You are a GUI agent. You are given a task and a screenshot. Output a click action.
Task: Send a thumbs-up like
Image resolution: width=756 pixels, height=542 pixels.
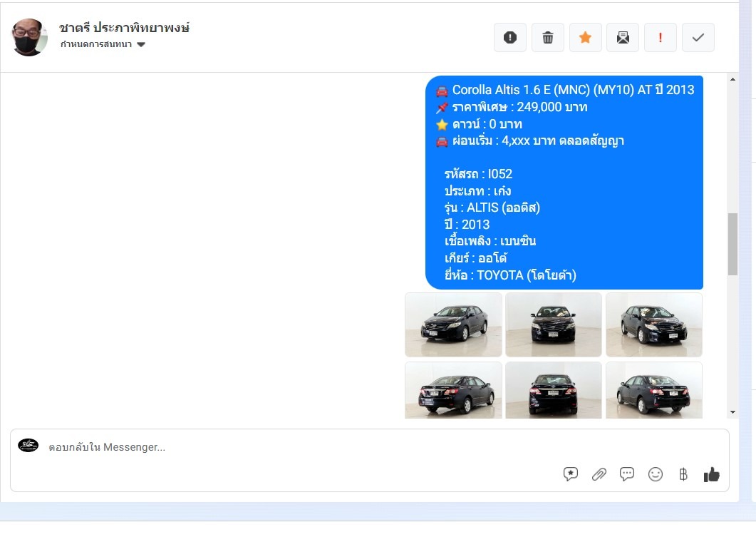[712, 475]
